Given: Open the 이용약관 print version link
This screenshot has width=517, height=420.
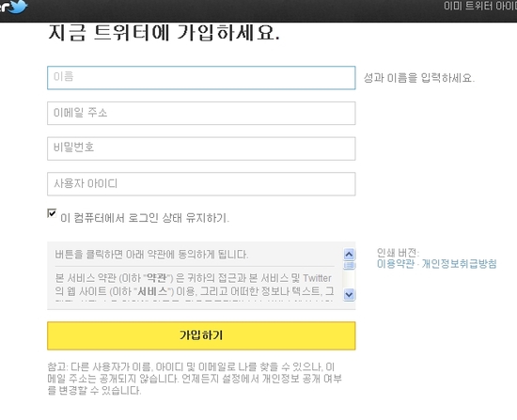Looking at the screenshot, I should (396, 264).
